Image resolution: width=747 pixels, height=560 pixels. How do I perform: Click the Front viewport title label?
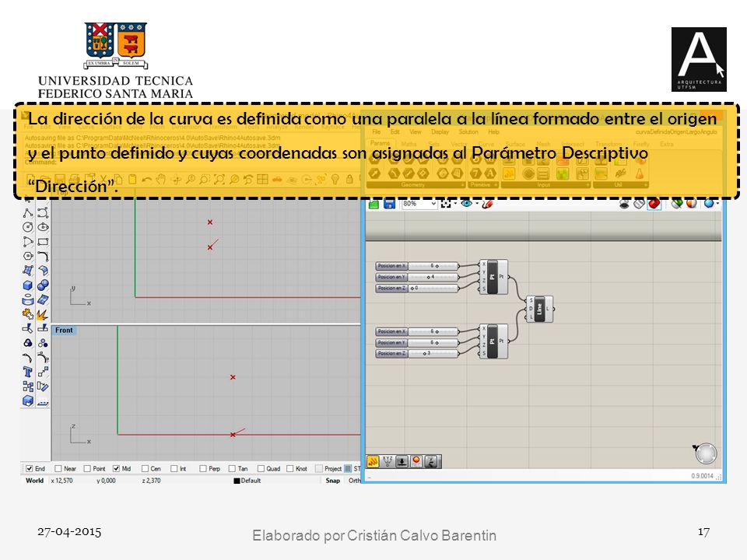pyautogui.click(x=64, y=330)
